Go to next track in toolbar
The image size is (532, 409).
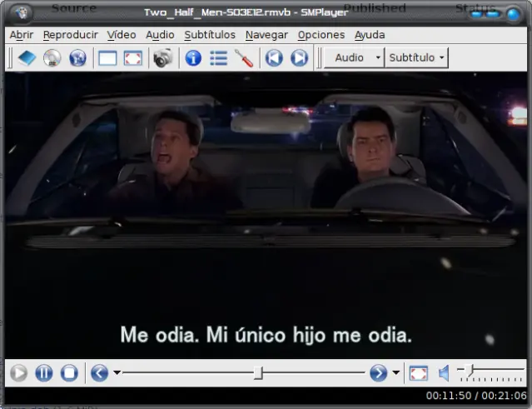(x=299, y=58)
